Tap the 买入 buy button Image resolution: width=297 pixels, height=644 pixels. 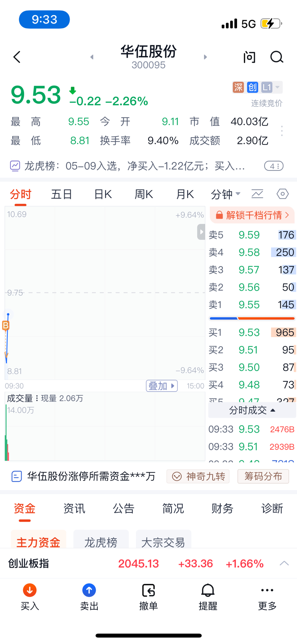pos(30,597)
